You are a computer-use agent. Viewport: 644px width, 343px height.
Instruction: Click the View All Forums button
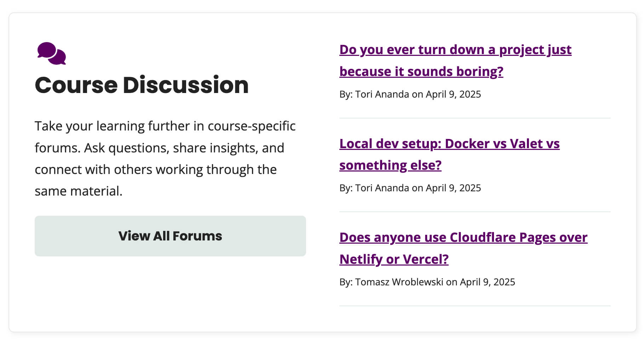(170, 236)
